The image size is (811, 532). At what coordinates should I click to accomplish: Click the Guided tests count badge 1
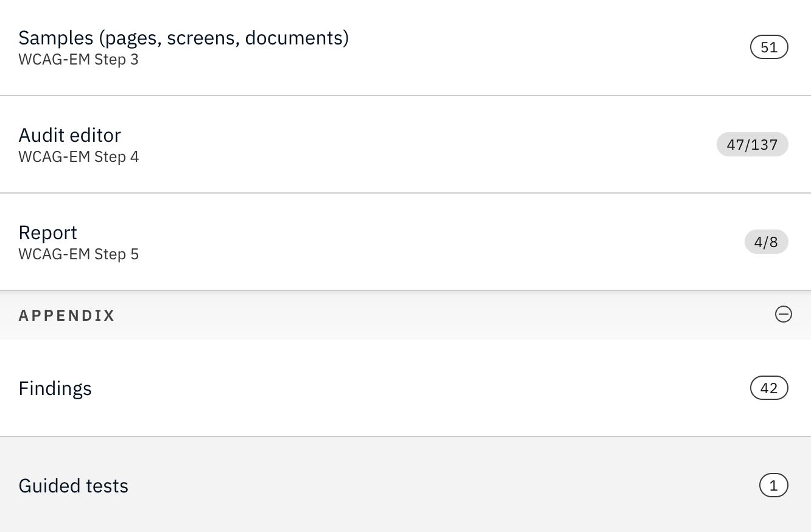tap(773, 486)
